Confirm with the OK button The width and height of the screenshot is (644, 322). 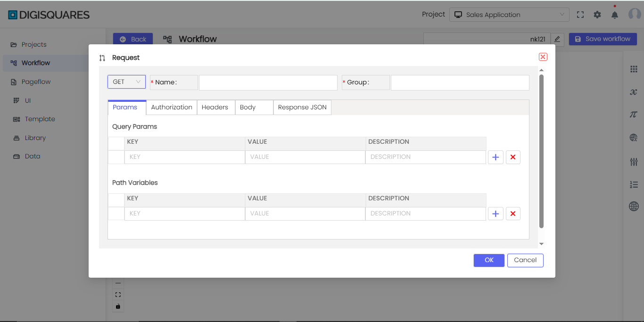coord(489,260)
